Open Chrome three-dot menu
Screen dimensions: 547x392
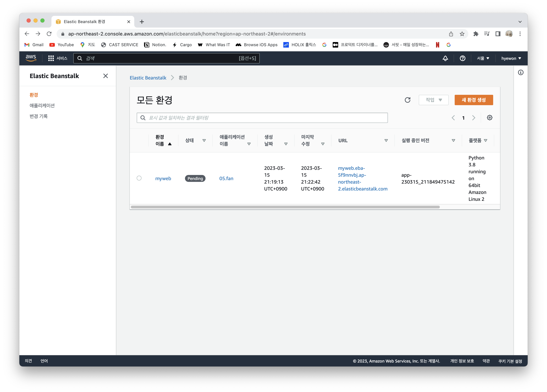pyautogui.click(x=520, y=34)
